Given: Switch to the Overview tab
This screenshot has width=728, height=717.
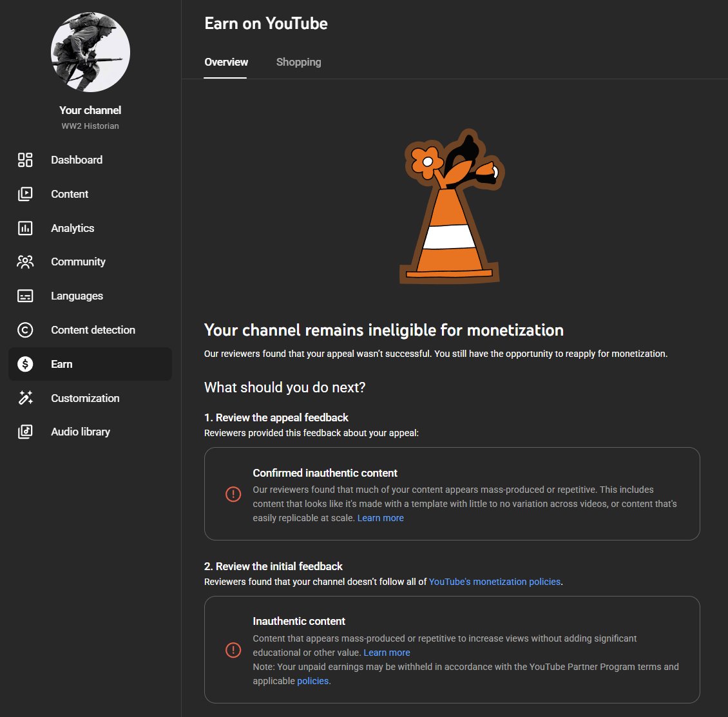Looking at the screenshot, I should pyautogui.click(x=226, y=62).
